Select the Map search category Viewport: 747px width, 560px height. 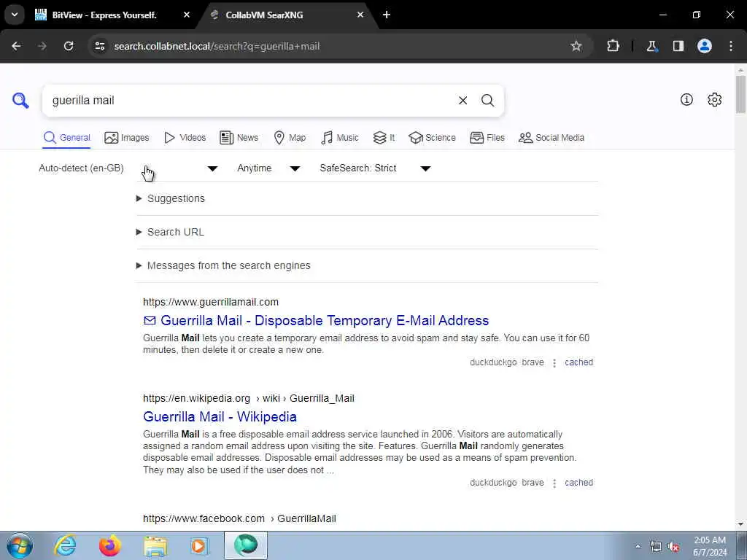coord(290,138)
